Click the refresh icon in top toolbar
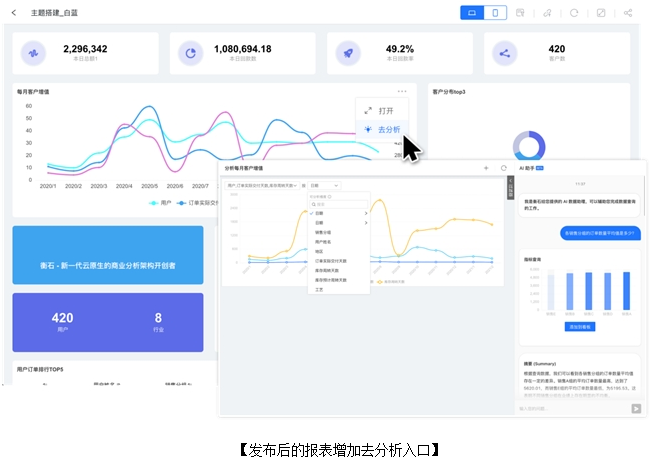Viewport: 651px width, 467px height. (574, 13)
